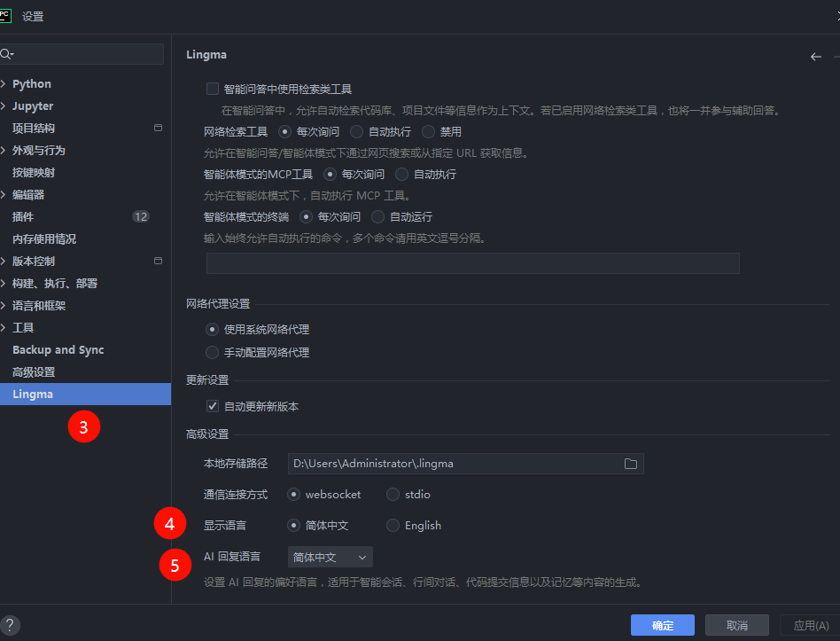Click the auto-execute commands input field
The image size is (840, 641).
(x=473, y=263)
